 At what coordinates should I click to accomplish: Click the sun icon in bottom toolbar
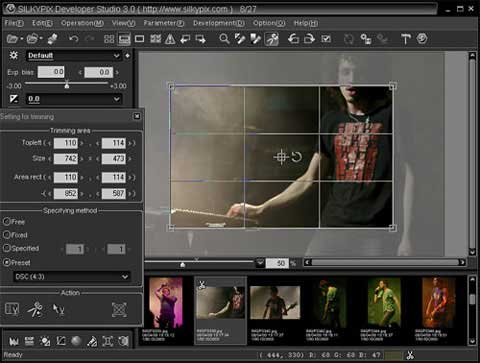[45, 341]
